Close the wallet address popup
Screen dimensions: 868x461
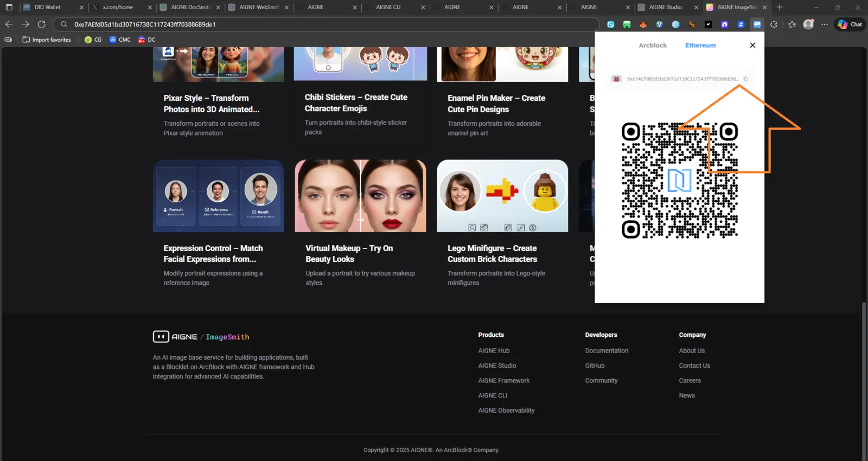click(x=752, y=46)
